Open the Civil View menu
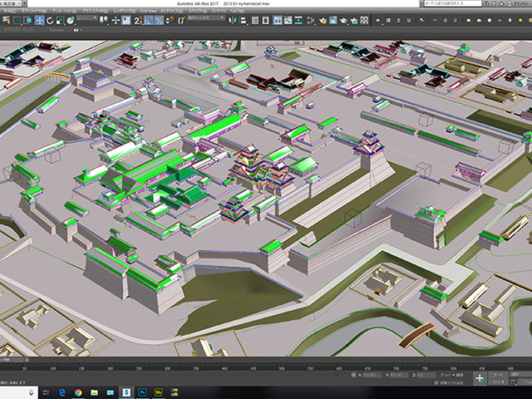 click(x=146, y=11)
